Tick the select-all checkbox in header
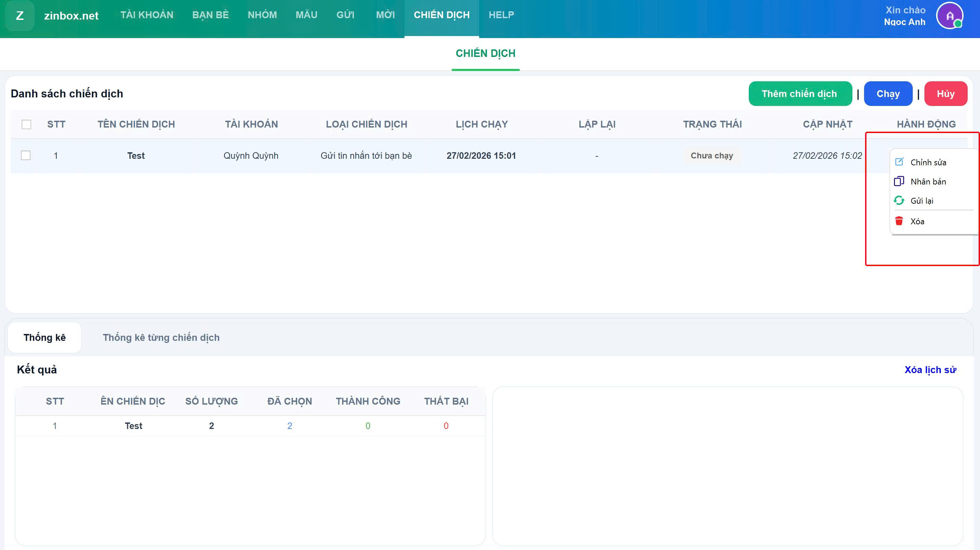 click(26, 124)
